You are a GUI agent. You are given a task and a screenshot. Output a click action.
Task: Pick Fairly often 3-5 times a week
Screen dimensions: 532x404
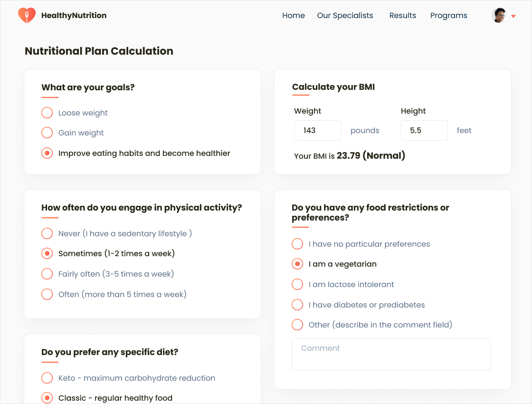pyautogui.click(x=47, y=274)
